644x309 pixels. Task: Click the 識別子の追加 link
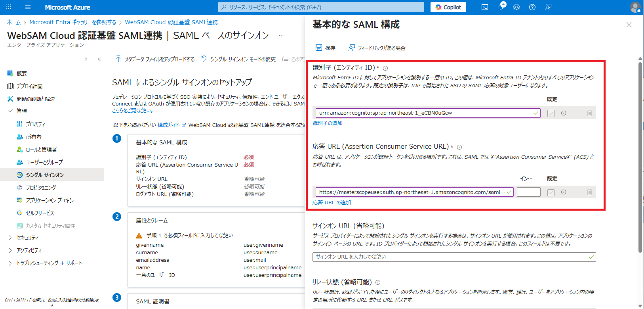(x=328, y=123)
